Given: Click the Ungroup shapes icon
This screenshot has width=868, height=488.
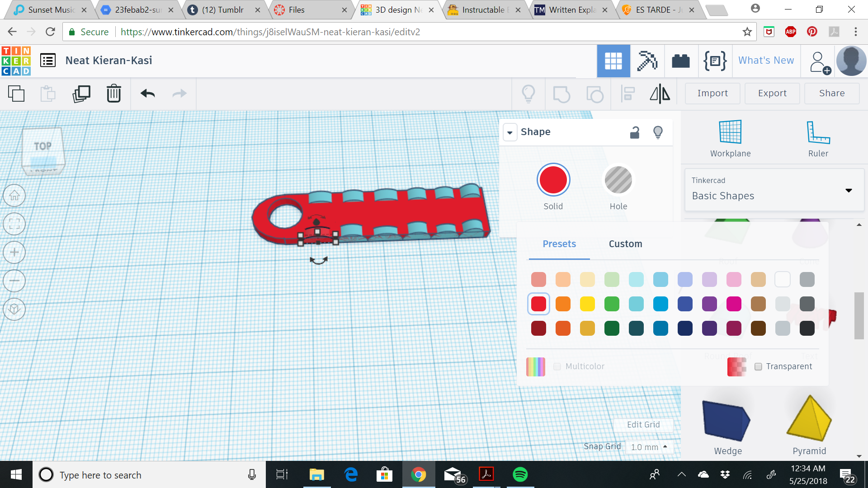Looking at the screenshot, I should [x=594, y=94].
